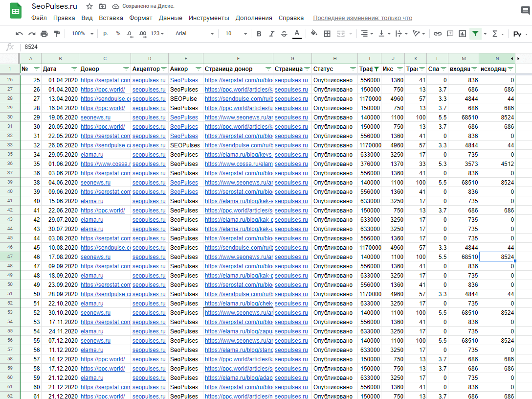Select the paint format roller icon
532x399 pixels.
coord(57,34)
